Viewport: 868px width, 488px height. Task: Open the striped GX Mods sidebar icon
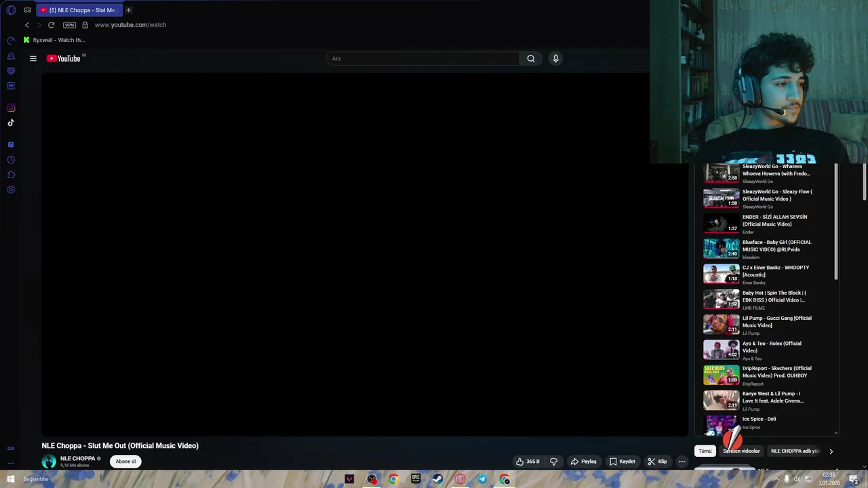coord(11,70)
